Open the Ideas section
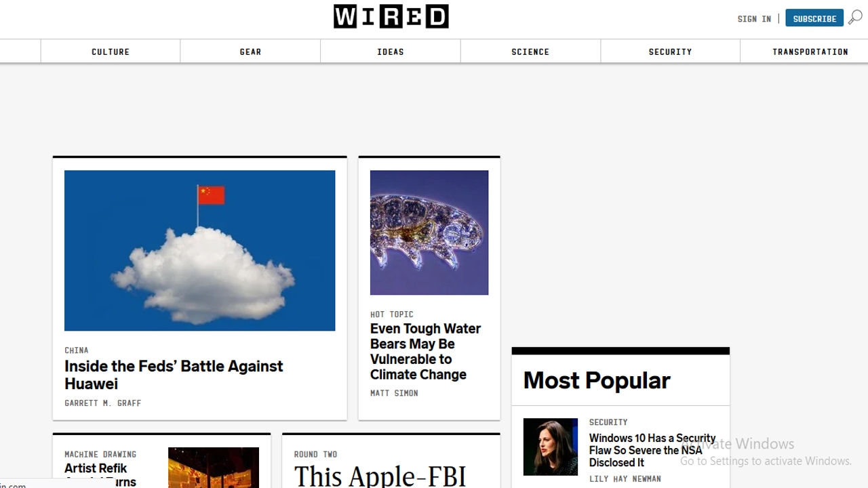This screenshot has width=868, height=488. (391, 52)
